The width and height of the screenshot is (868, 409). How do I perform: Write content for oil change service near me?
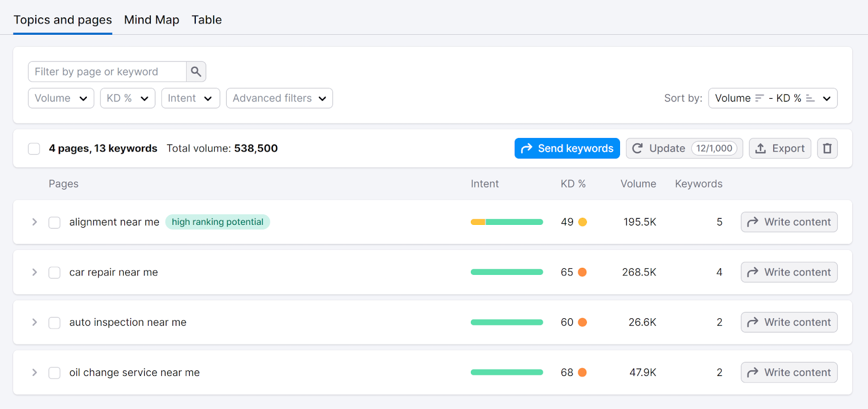[x=789, y=373]
